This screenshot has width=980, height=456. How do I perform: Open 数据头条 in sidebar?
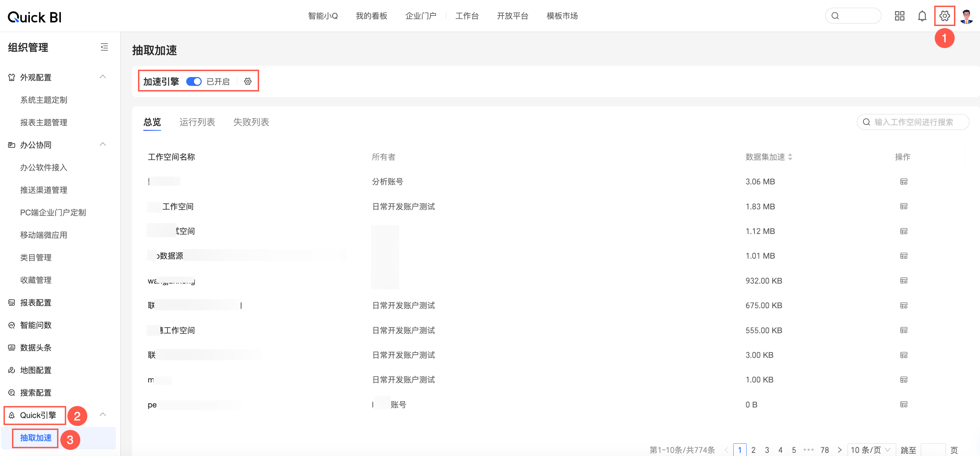pos(36,347)
